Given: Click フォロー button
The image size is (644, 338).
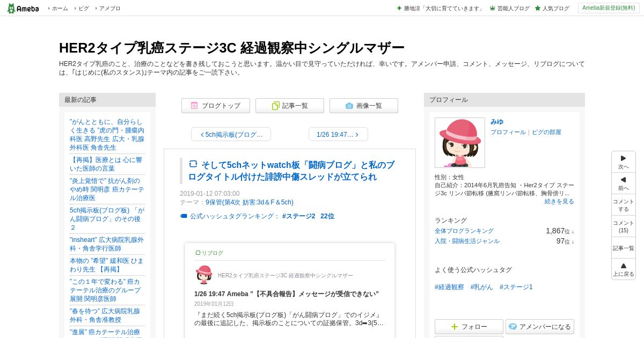Looking at the screenshot, I should [x=469, y=327].
